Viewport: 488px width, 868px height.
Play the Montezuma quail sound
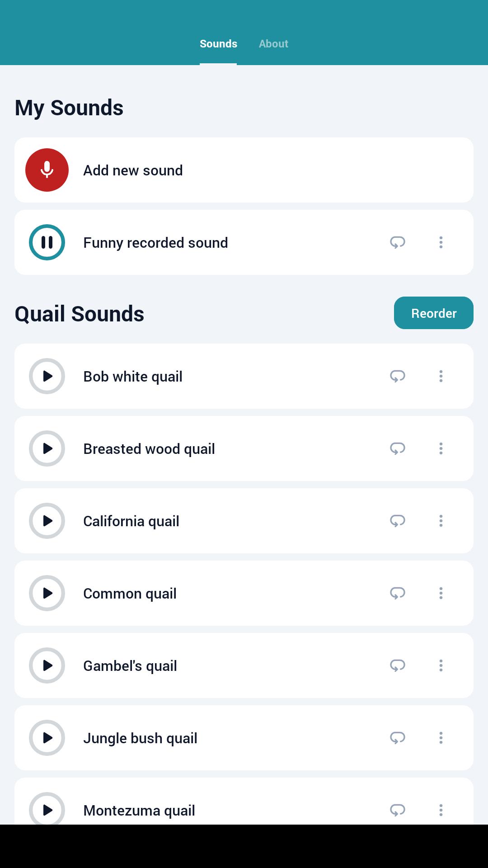[x=47, y=808]
